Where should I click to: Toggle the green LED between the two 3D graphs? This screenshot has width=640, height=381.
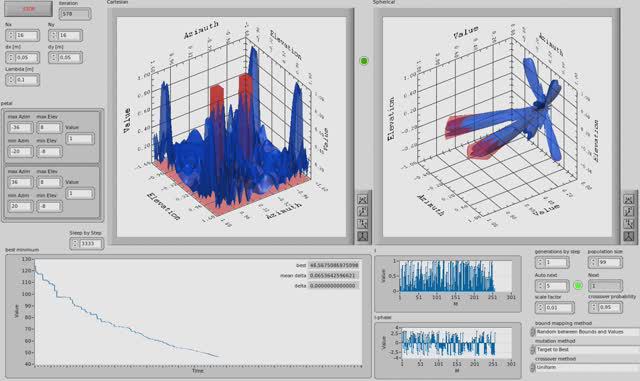[364, 61]
